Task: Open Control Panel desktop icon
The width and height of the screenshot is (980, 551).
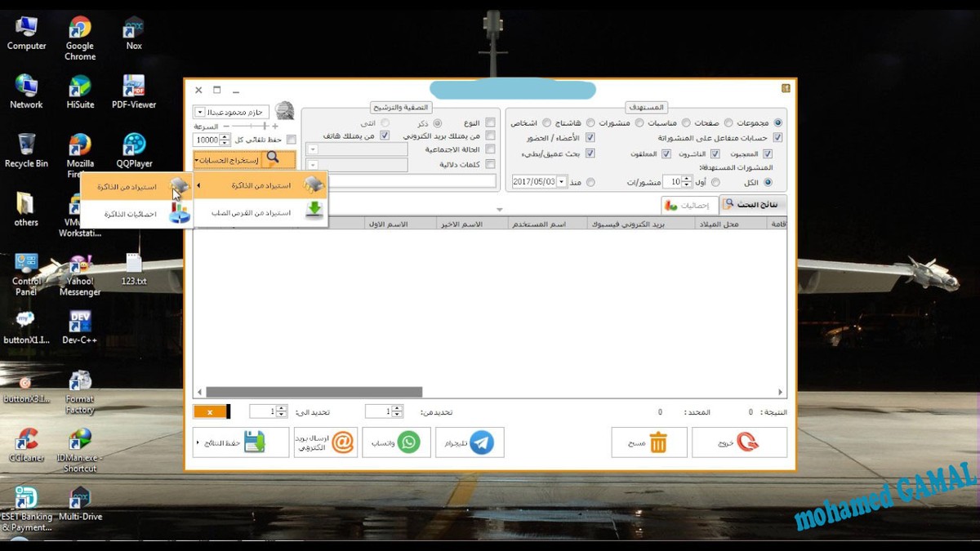Action: (x=26, y=274)
